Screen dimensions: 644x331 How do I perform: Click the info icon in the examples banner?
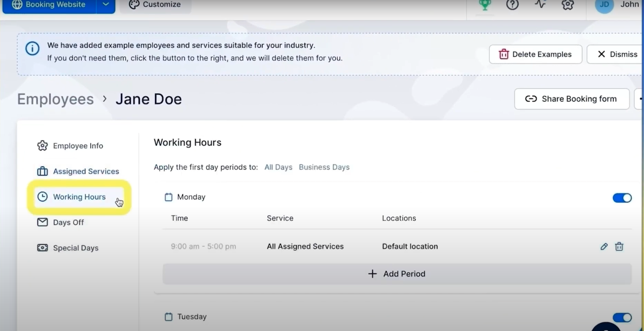[x=32, y=48]
